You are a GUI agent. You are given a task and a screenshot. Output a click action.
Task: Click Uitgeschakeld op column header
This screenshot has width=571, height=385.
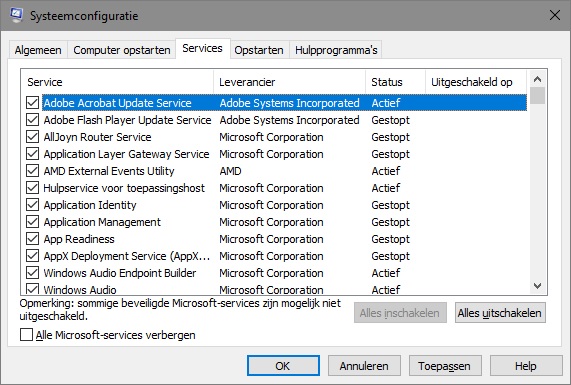tap(476, 82)
